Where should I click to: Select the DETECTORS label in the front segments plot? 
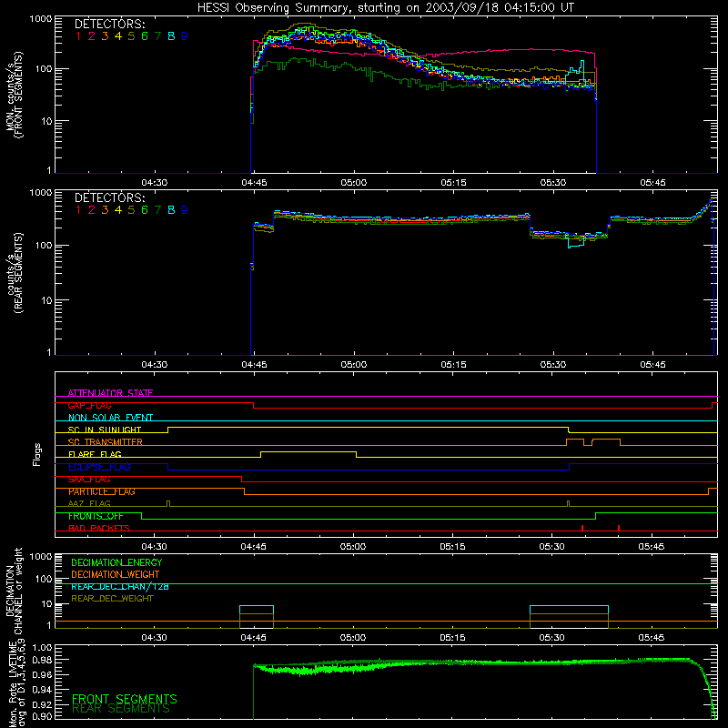109,24
